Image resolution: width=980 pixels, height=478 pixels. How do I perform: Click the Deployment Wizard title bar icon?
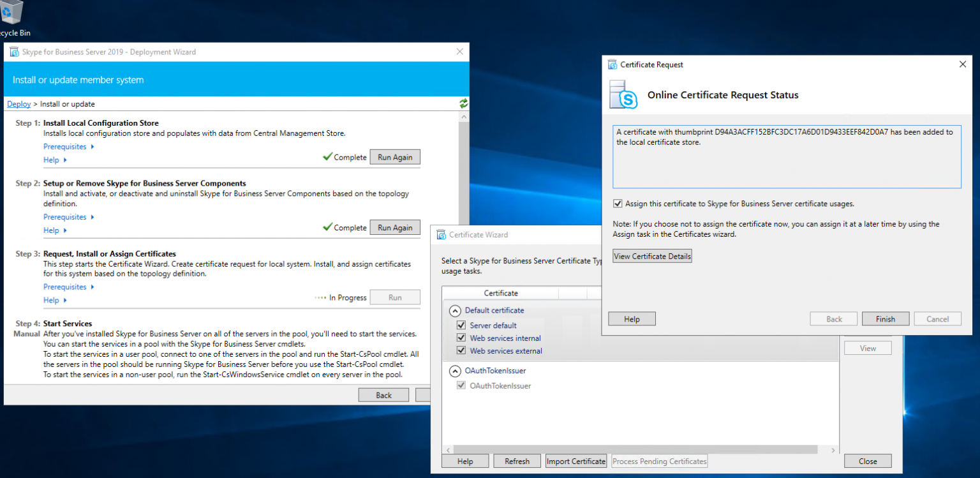[x=14, y=52]
